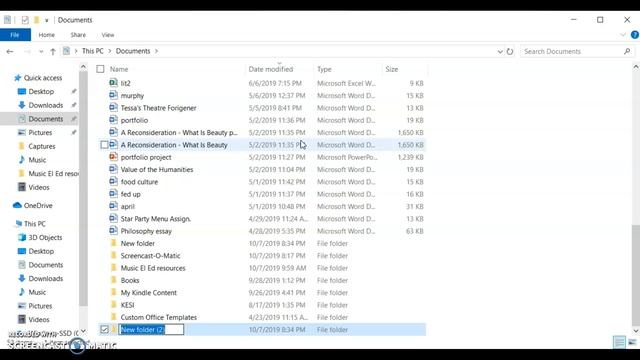Open the quick access toolbar customize dropdown

click(x=47, y=20)
